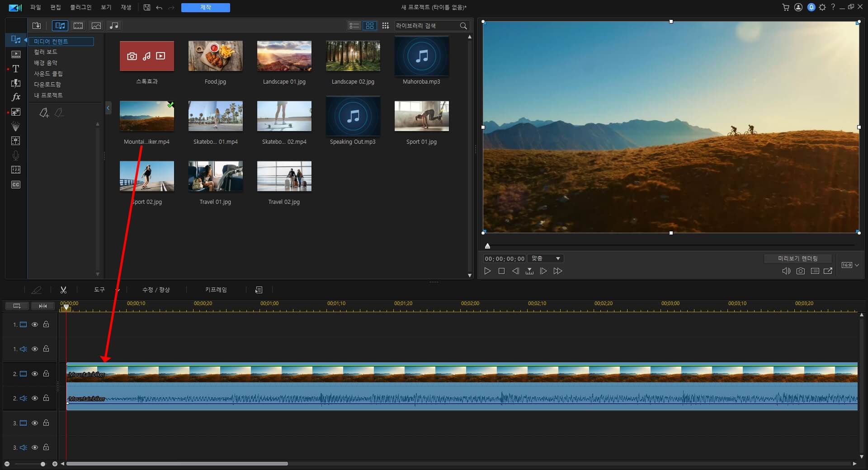Open the Effect Room fx icon
Screen dimensions: 868x470
pos(16,97)
